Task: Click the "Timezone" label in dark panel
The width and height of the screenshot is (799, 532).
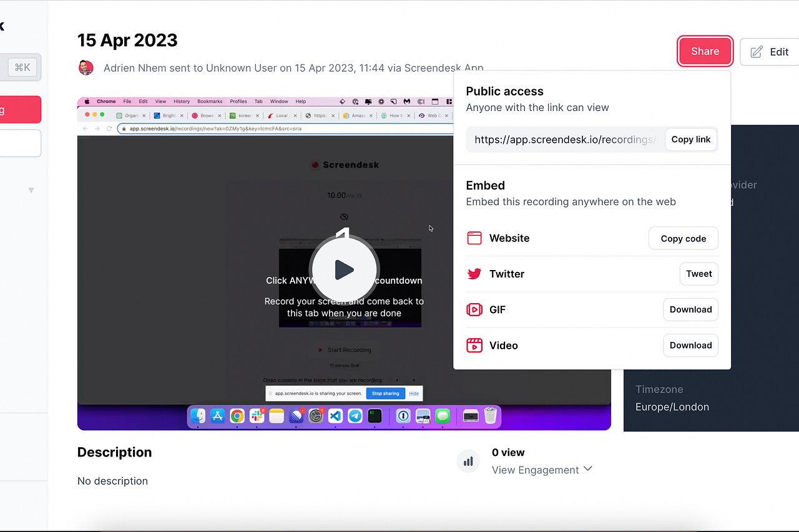Action: (x=659, y=389)
